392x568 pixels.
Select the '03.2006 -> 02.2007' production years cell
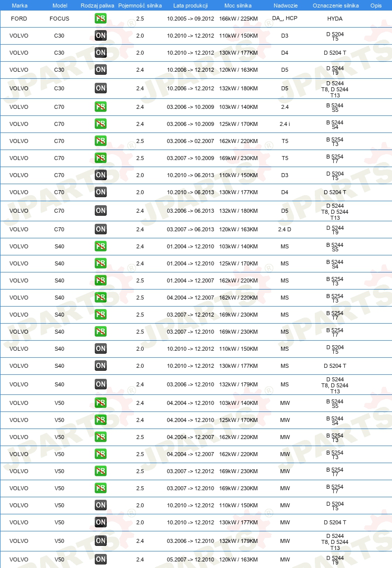pyautogui.click(x=190, y=141)
